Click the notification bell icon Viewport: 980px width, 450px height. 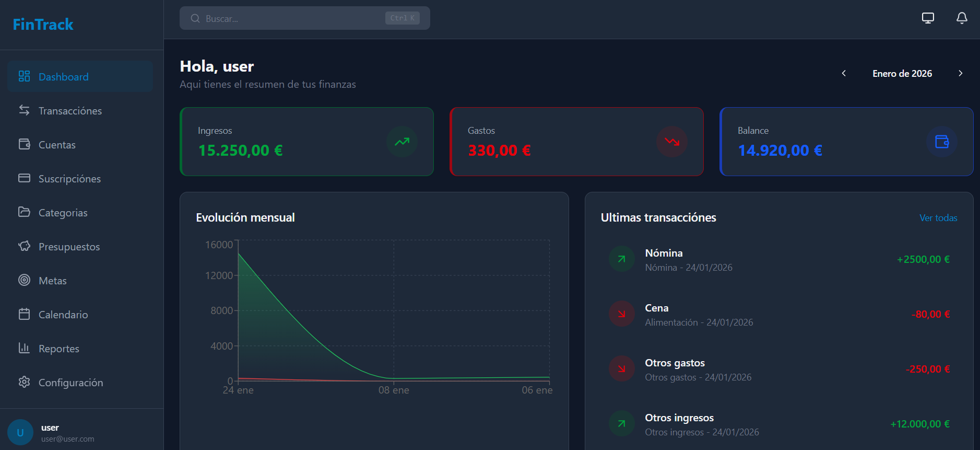click(961, 18)
